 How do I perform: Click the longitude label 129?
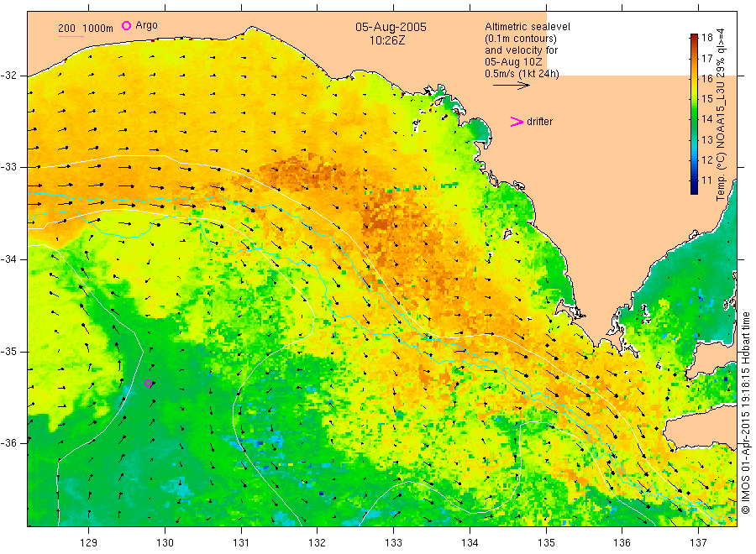(x=89, y=543)
